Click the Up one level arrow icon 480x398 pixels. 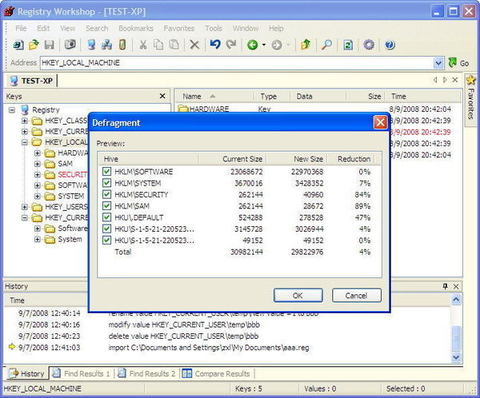click(305, 44)
